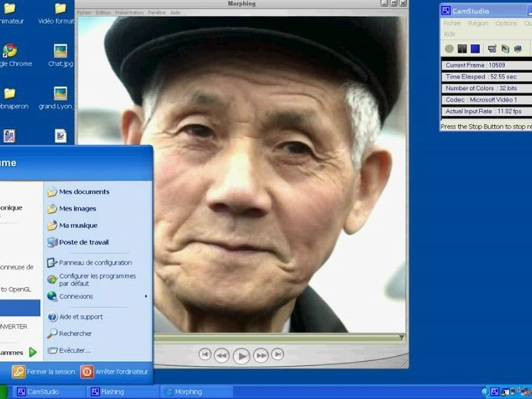Fast-forward the Morphing video
The height and width of the screenshot is (399, 532).
(261, 355)
